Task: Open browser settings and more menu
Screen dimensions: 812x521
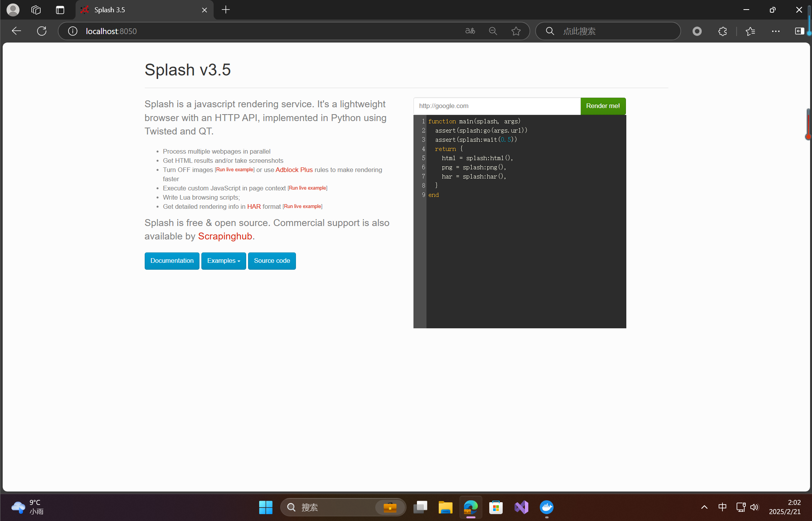Action: click(x=776, y=31)
